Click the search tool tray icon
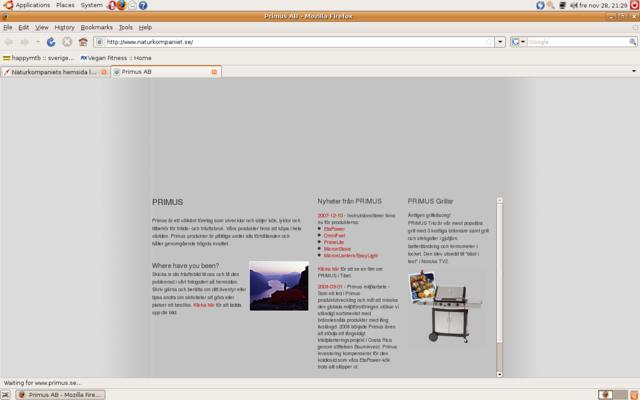 coord(551,5)
